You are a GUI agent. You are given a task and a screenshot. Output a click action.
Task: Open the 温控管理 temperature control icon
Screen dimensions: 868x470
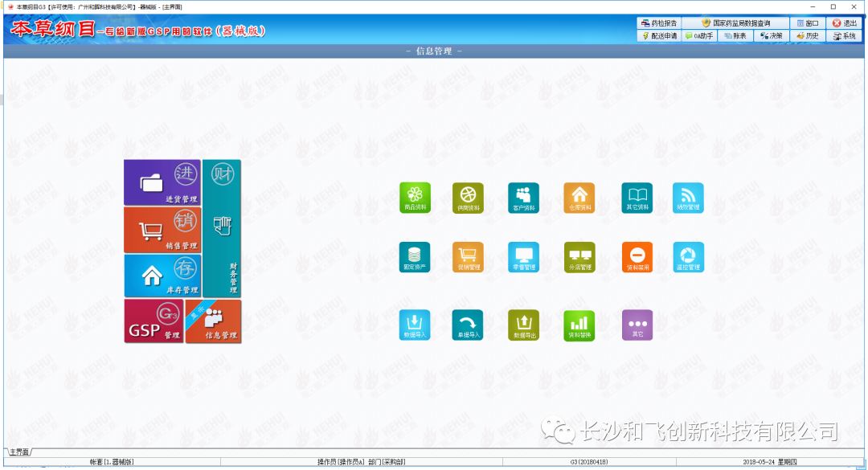point(688,257)
